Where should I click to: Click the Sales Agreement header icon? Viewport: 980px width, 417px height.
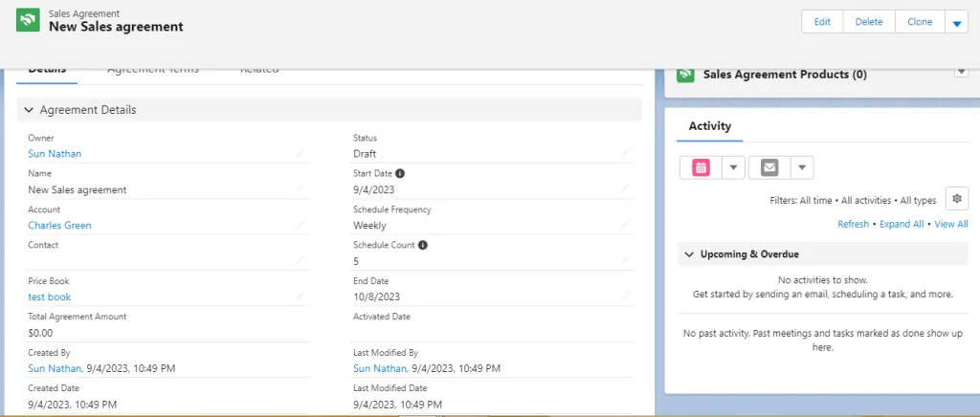point(28,20)
